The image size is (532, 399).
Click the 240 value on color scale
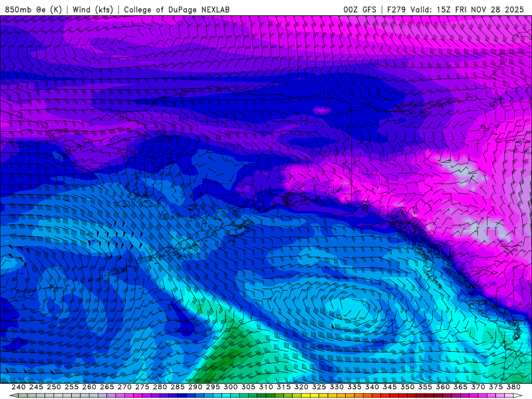click(19, 387)
